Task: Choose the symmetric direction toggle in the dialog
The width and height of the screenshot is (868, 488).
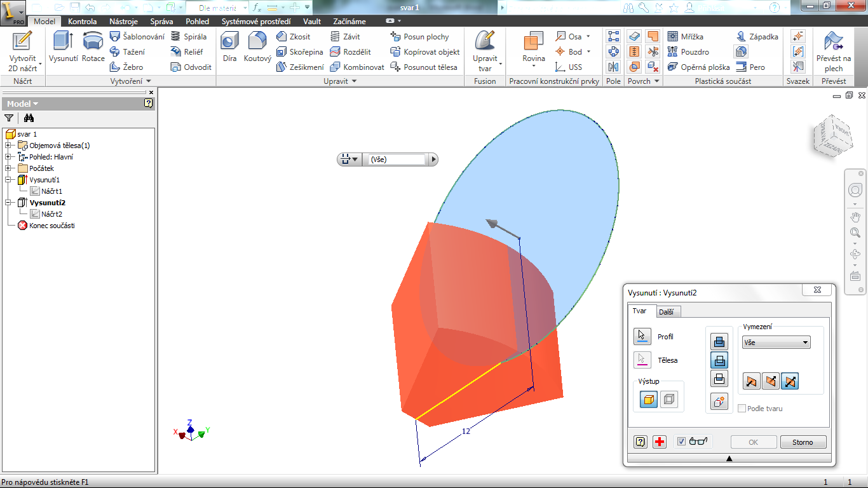Action: [790, 381]
